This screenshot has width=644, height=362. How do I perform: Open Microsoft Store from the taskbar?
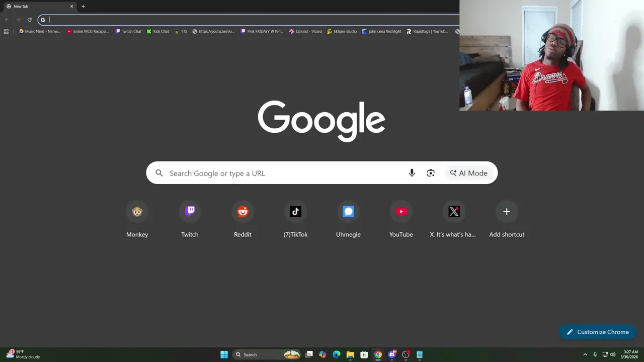pos(364,354)
